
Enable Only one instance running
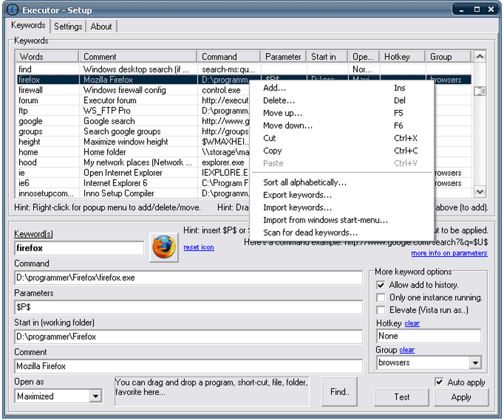click(380, 298)
